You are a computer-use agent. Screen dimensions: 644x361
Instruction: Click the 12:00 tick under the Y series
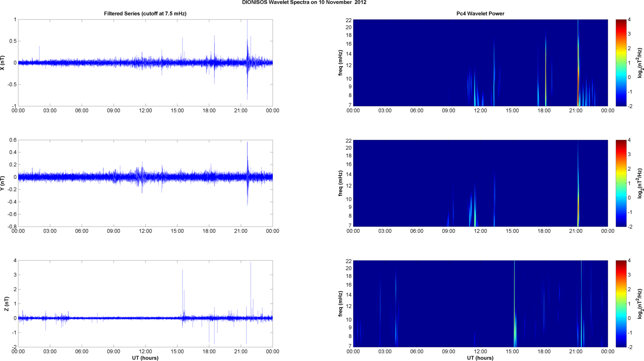coord(145,231)
